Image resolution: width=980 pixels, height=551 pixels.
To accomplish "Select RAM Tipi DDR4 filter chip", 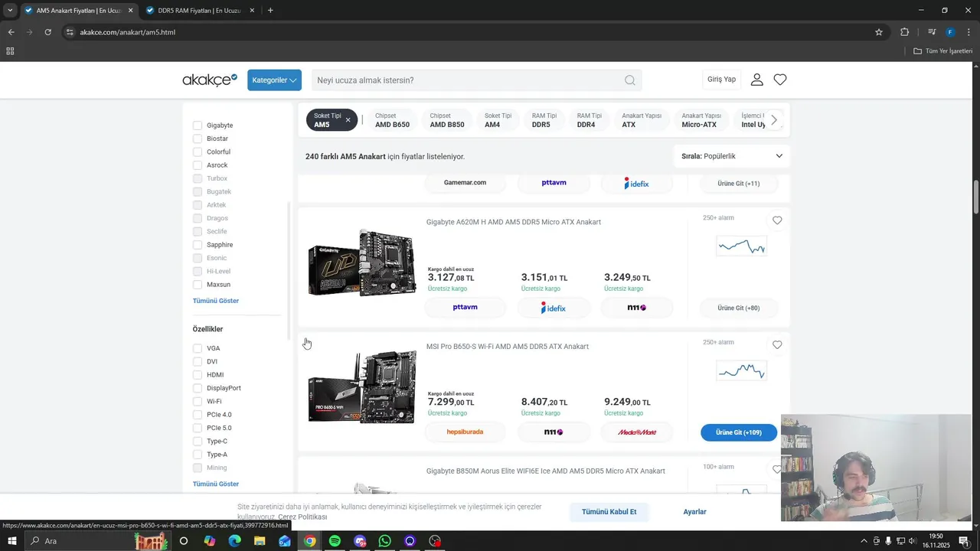I will pos(590,120).
